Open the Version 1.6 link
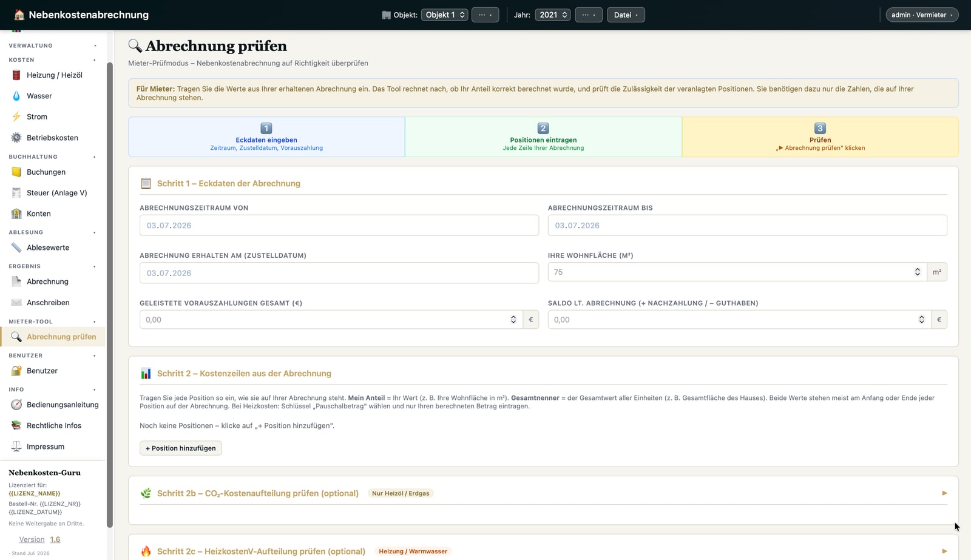Viewport: 971px width, 560px height. pyautogui.click(x=39, y=539)
